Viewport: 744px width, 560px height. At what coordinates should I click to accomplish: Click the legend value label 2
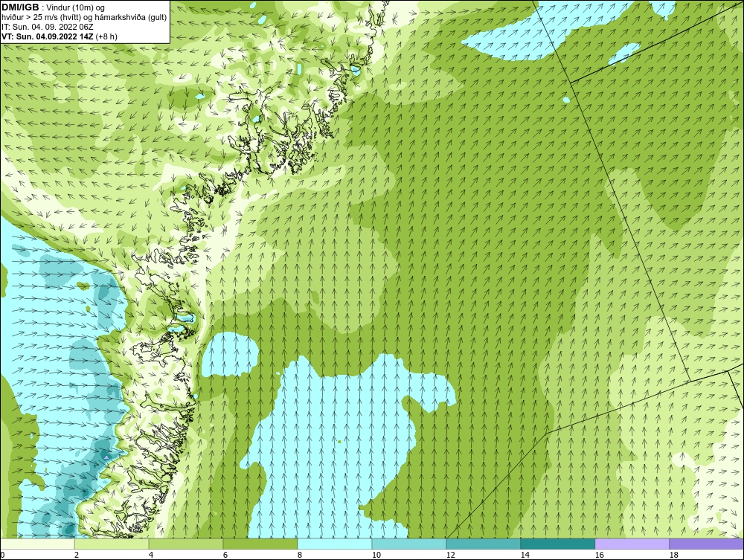(77, 555)
